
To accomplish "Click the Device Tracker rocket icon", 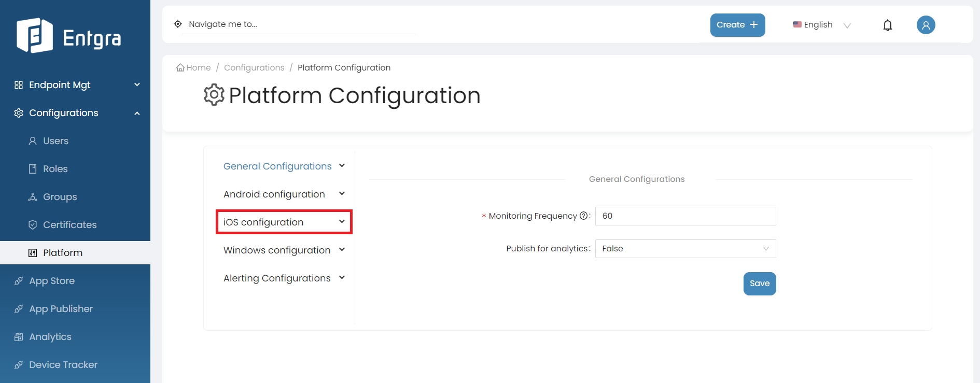I will [19, 365].
